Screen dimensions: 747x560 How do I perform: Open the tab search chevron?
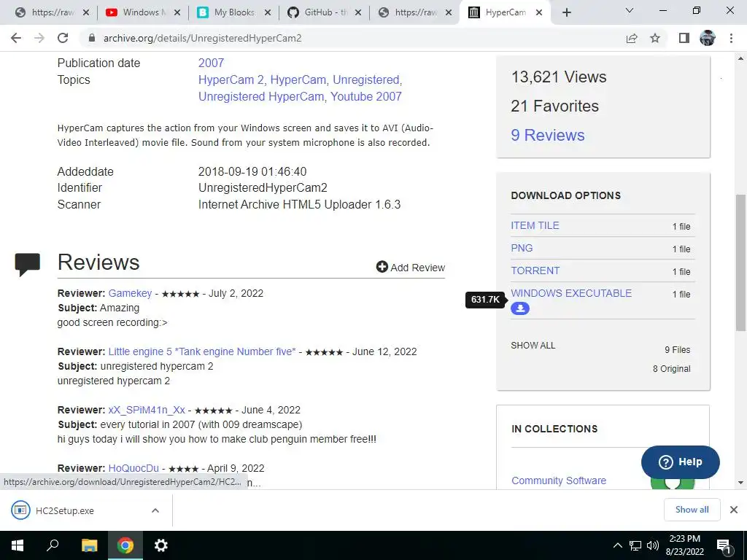[630, 10]
